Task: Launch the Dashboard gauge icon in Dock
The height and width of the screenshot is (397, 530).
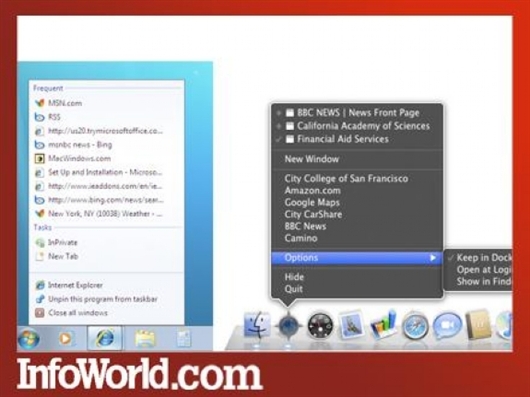Action: 320,326
